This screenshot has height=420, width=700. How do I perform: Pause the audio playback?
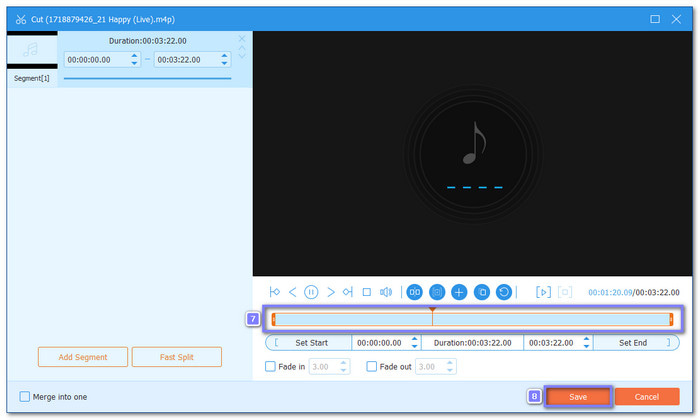pyautogui.click(x=311, y=292)
